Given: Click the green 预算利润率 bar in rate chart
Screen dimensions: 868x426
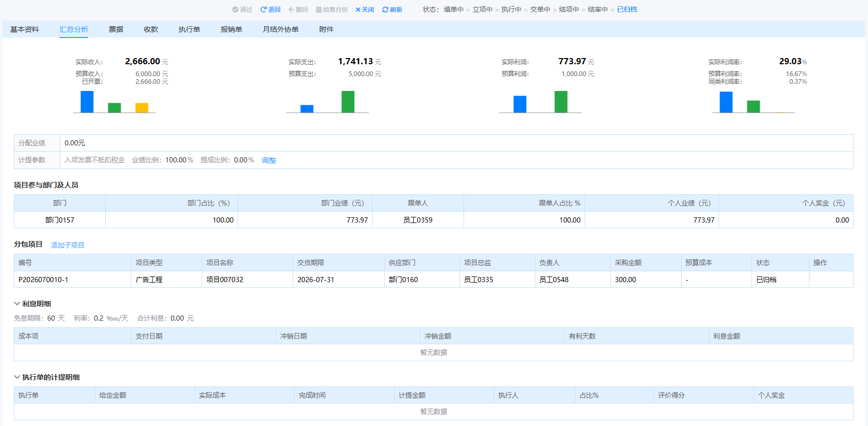Looking at the screenshot, I should pyautogui.click(x=754, y=106).
